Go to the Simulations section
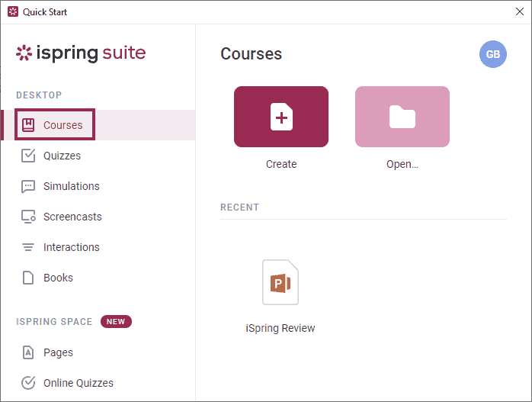Viewport: 532px width, 402px height. [71, 186]
